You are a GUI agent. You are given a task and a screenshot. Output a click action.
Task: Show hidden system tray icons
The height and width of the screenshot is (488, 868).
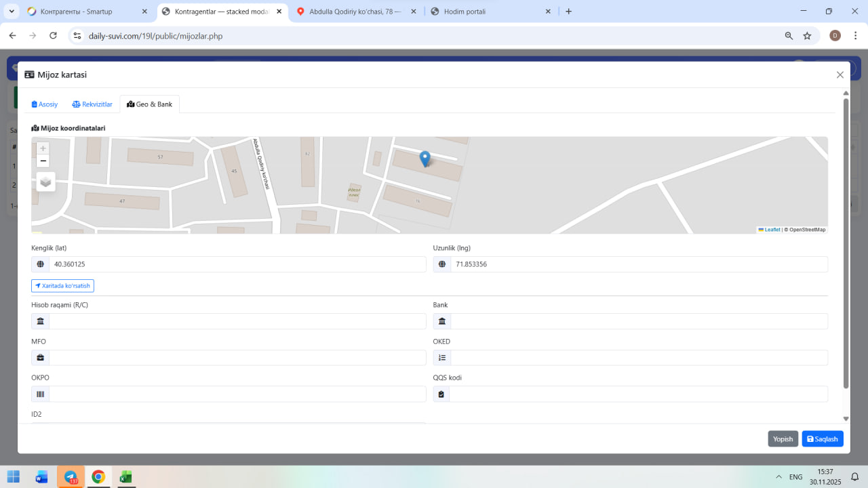[778, 477]
